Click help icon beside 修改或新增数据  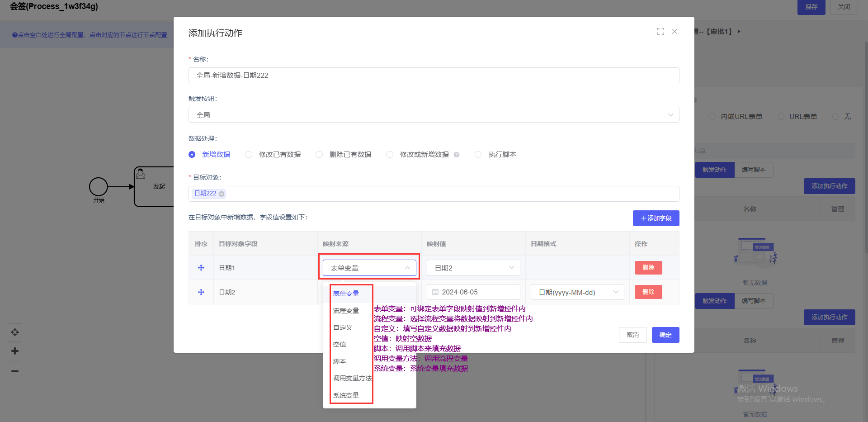tap(457, 155)
